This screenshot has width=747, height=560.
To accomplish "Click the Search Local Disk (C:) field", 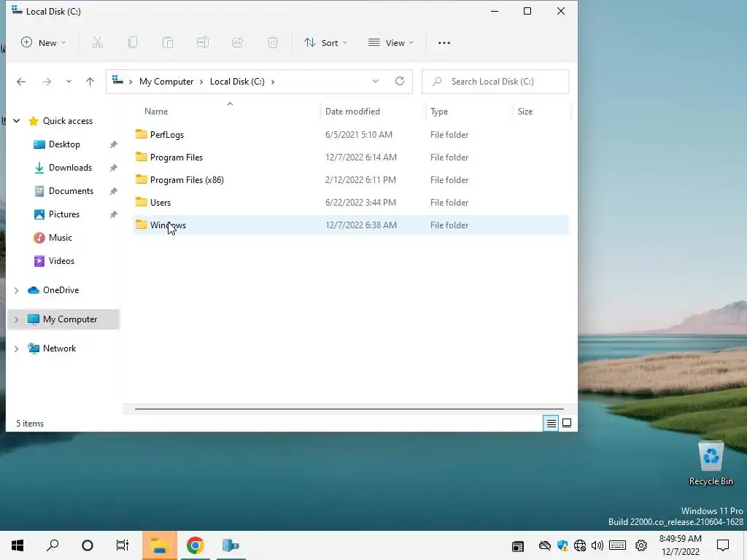I will click(495, 82).
